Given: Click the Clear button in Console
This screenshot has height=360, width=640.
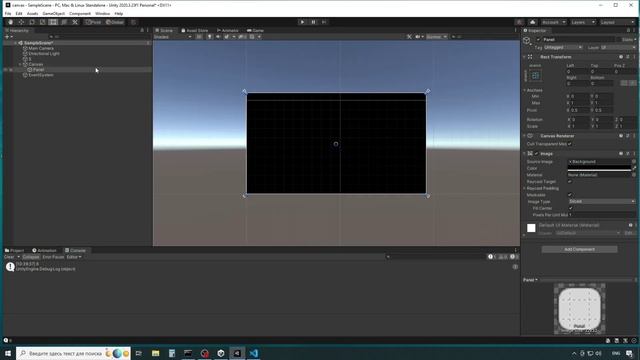Looking at the screenshot, I should point(9,257).
